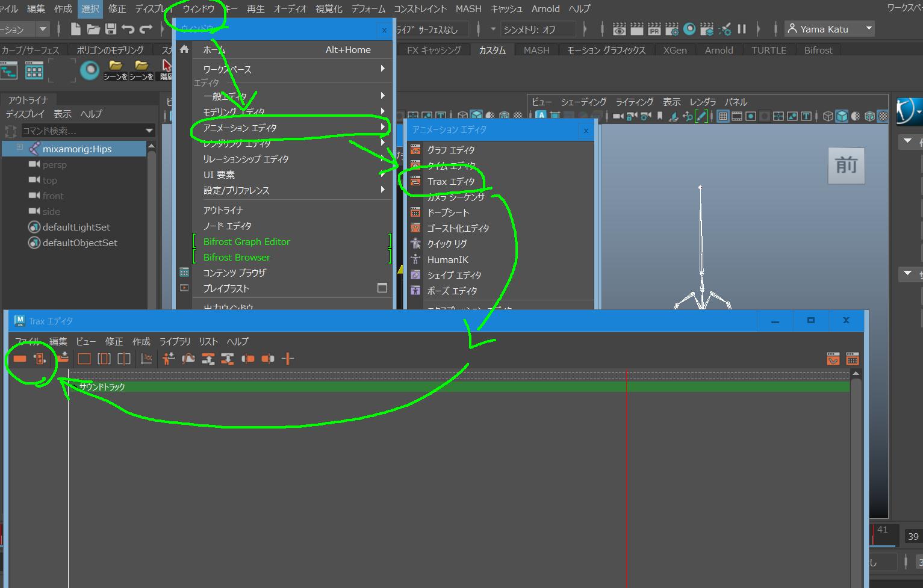Image resolution: width=923 pixels, height=588 pixels.
Task: Click Frame Playback Range icon in Trax
Action: tap(104, 359)
